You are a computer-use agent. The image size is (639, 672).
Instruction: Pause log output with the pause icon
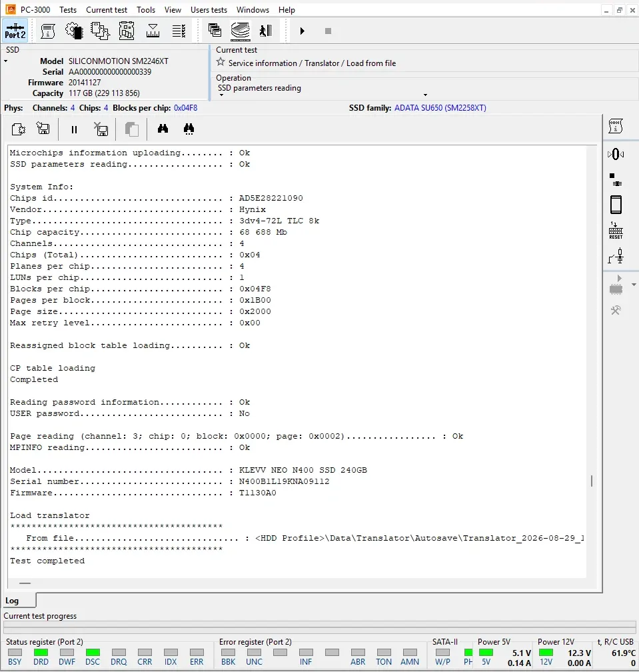(74, 129)
